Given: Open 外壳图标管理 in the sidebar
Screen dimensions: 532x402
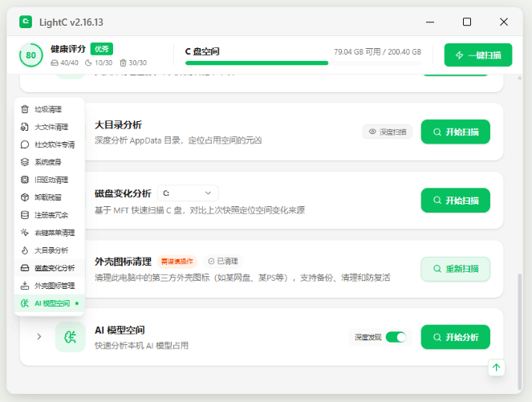Looking at the screenshot, I should tap(50, 286).
